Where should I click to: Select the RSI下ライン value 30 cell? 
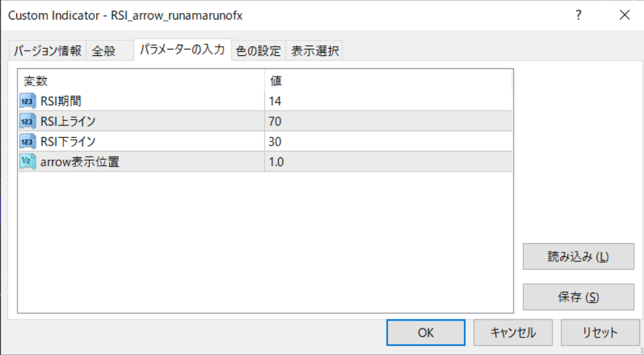(389, 141)
